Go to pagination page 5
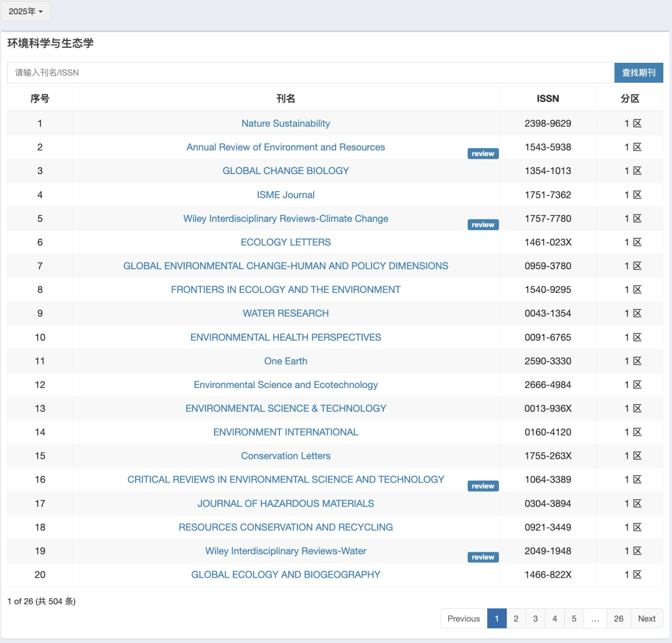The image size is (672, 643). (574, 619)
